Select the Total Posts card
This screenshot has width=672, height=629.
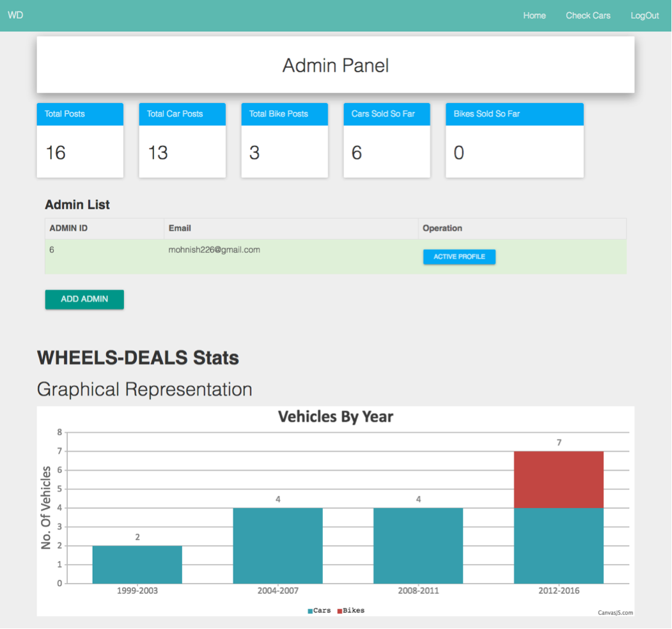80,140
